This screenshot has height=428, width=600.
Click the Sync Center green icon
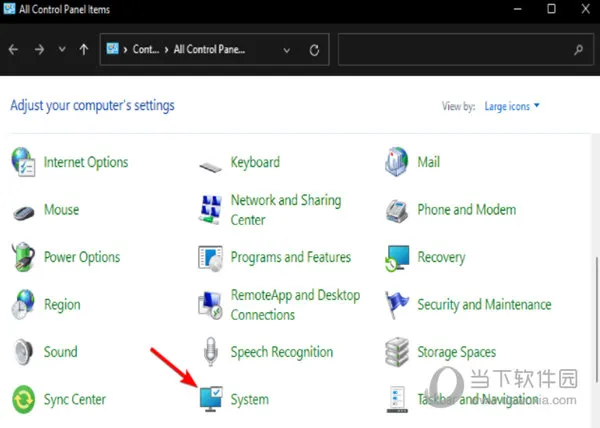23,399
